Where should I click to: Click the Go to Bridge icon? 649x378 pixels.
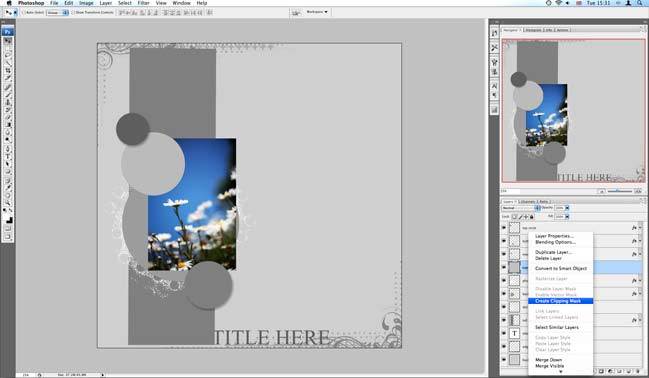point(296,12)
